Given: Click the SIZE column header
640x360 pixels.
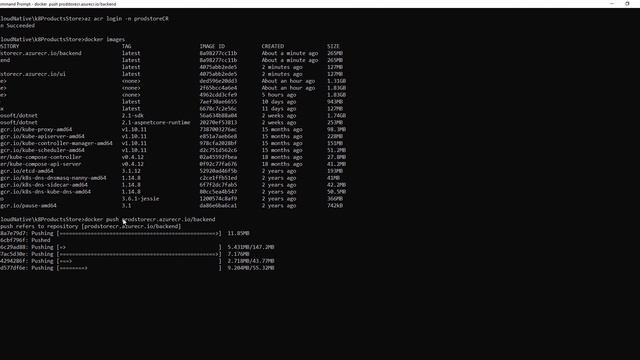Looking at the screenshot, I should 333,47.
